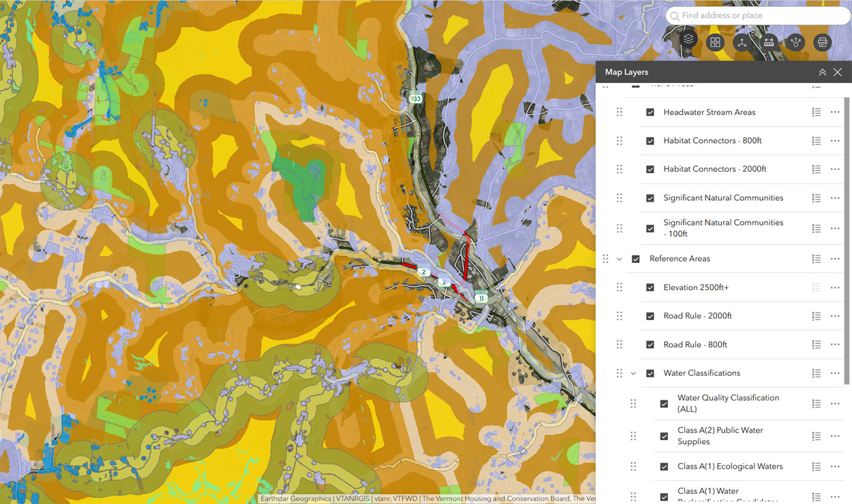Viewport: 852px width, 504px height.
Task: Click the 'Elevation 2500ft+' layer name
Action: tap(696, 287)
